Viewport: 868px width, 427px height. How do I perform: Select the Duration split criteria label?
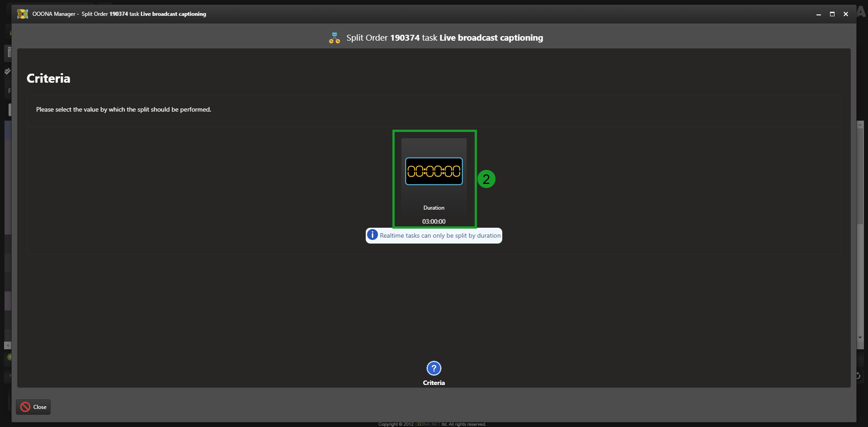pyautogui.click(x=434, y=208)
